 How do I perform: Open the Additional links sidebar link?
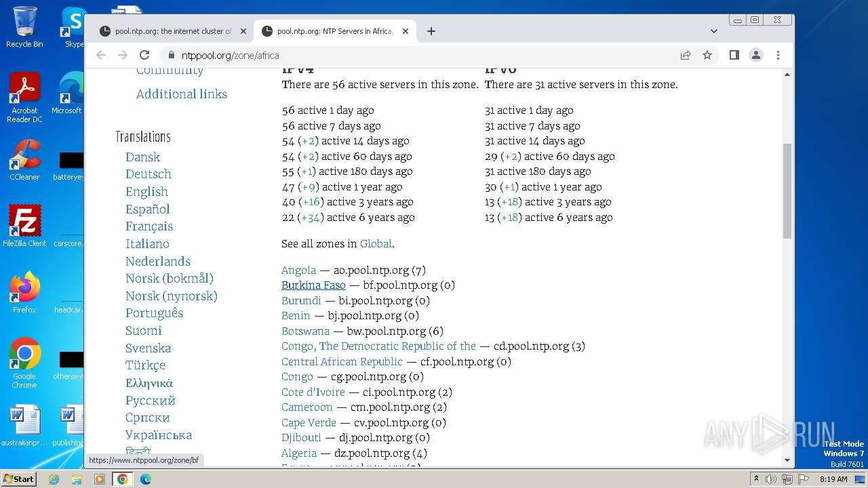coord(182,94)
